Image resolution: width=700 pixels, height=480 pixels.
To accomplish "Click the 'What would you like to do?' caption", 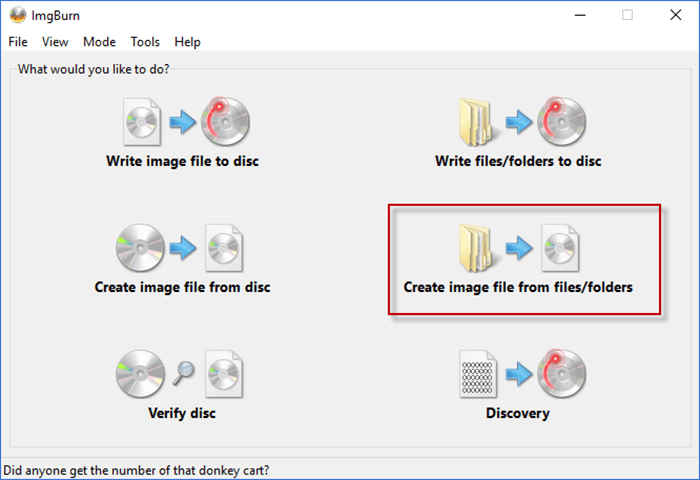I will 94,69.
